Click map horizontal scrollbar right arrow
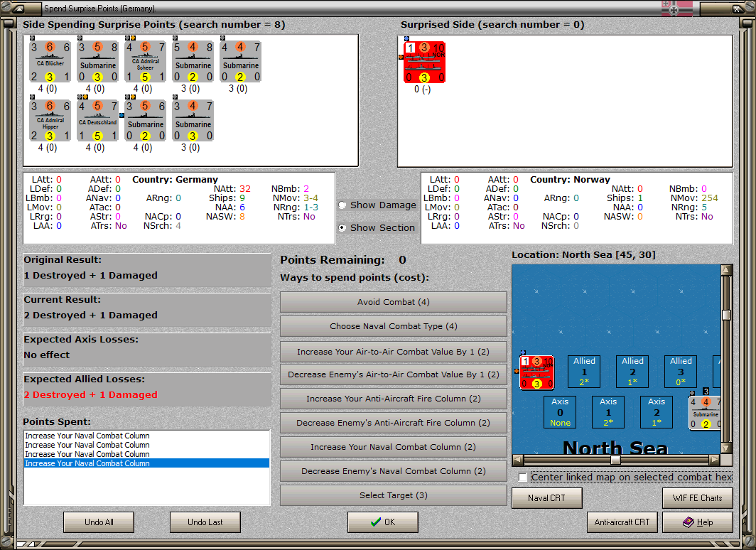756x550 pixels. [715, 459]
